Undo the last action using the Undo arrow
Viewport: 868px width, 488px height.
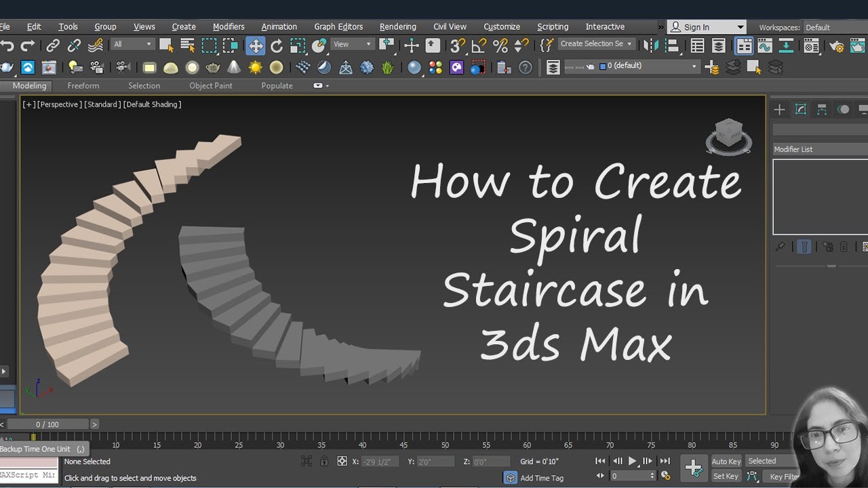[x=7, y=46]
